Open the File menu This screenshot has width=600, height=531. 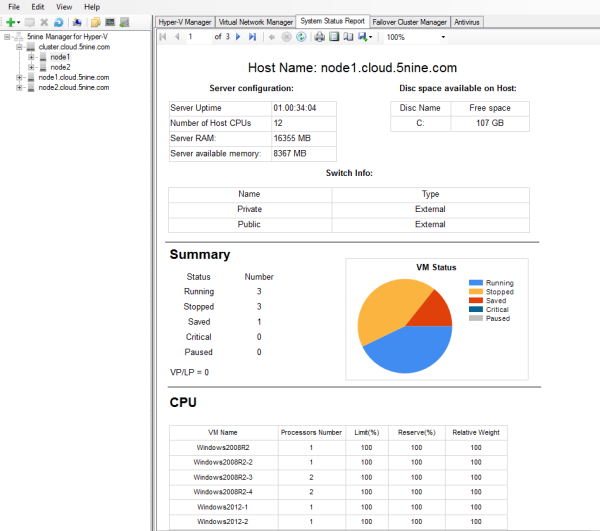click(x=14, y=7)
